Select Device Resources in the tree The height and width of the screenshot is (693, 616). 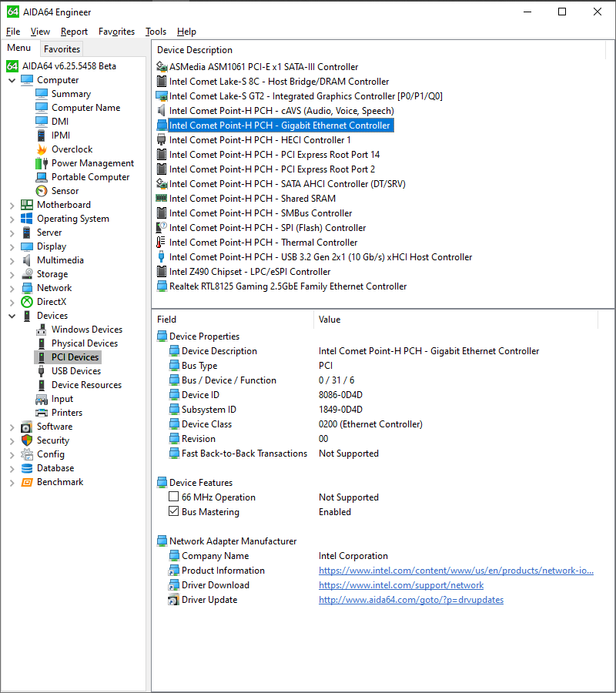[x=86, y=385]
